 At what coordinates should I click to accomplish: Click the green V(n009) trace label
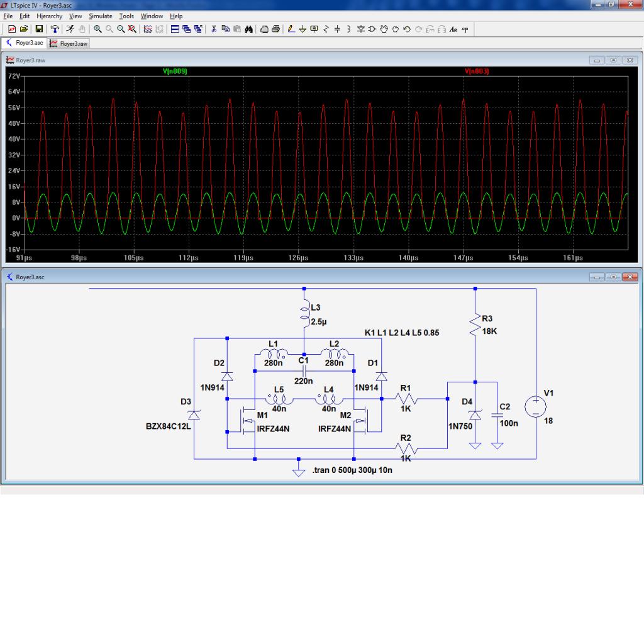(175, 72)
